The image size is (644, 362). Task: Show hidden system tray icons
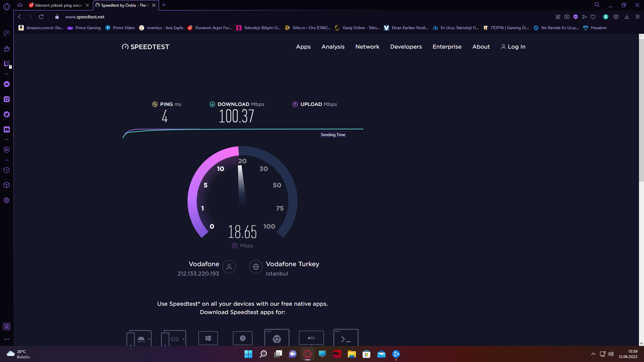click(593, 354)
